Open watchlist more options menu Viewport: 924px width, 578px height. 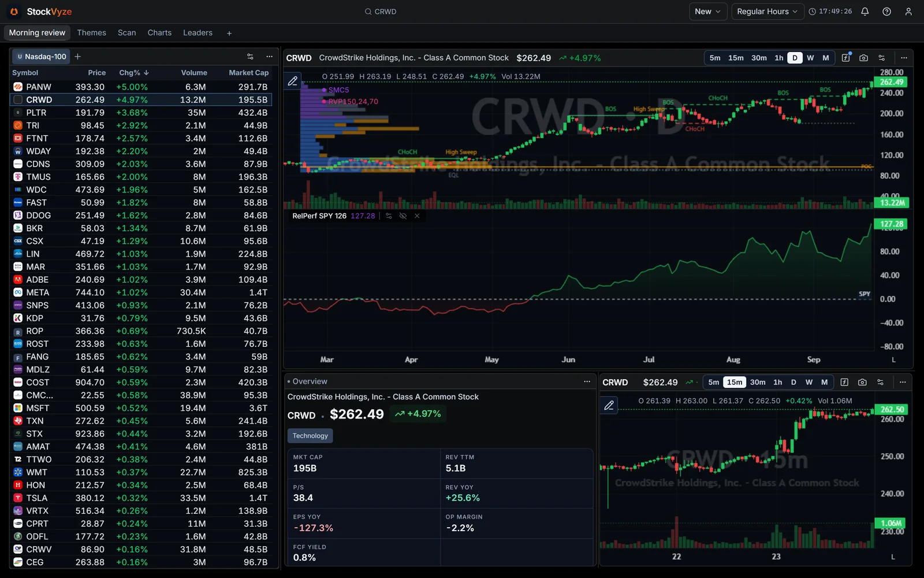pyautogui.click(x=269, y=57)
